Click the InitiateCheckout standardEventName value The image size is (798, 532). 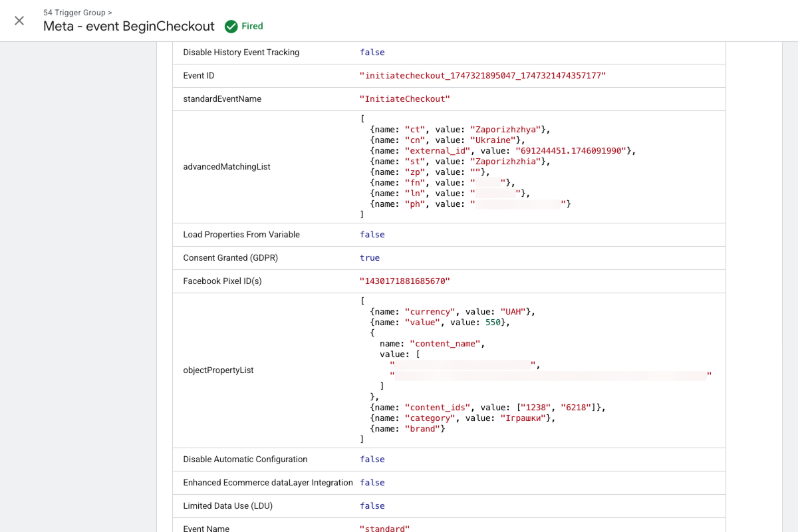[x=404, y=99]
